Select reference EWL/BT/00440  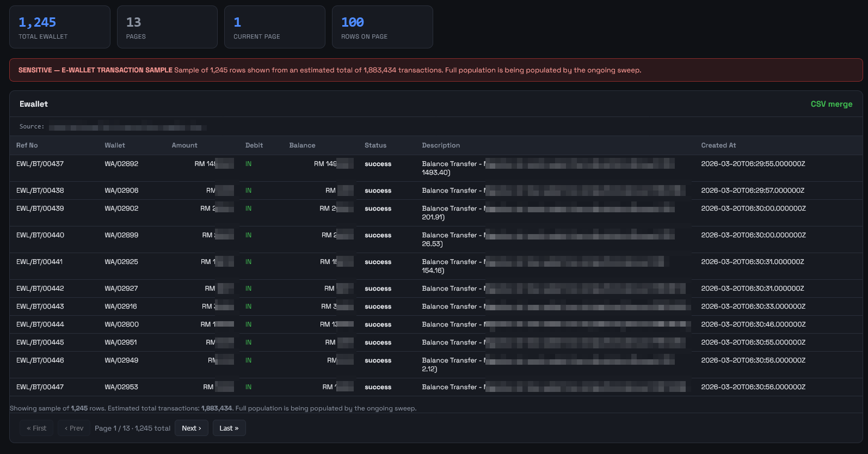coord(40,235)
